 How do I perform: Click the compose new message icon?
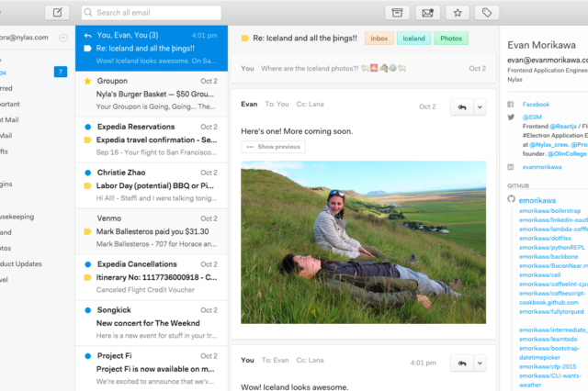pyautogui.click(x=57, y=13)
